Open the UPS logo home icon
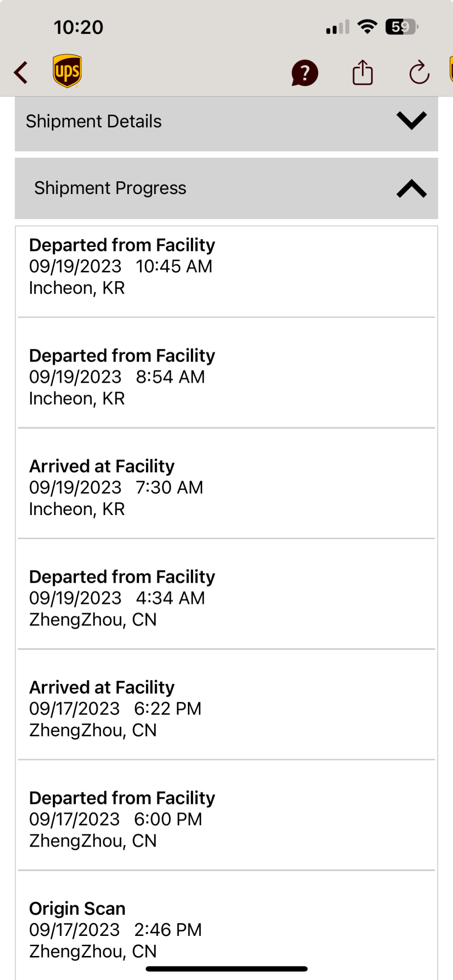Image resolution: width=453 pixels, height=980 pixels. click(x=67, y=71)
